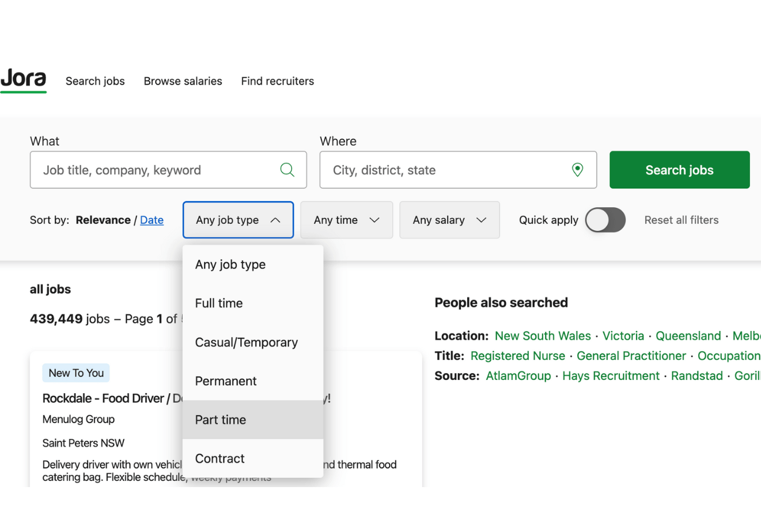Select Full time job type option

pos(218,303)
